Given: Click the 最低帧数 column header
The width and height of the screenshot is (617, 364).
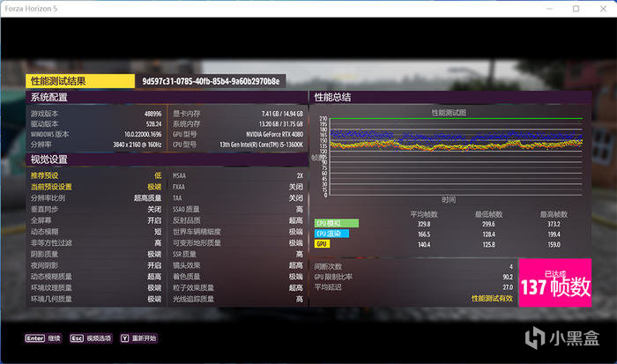Looking at the screenshot, I should [488, 214].
